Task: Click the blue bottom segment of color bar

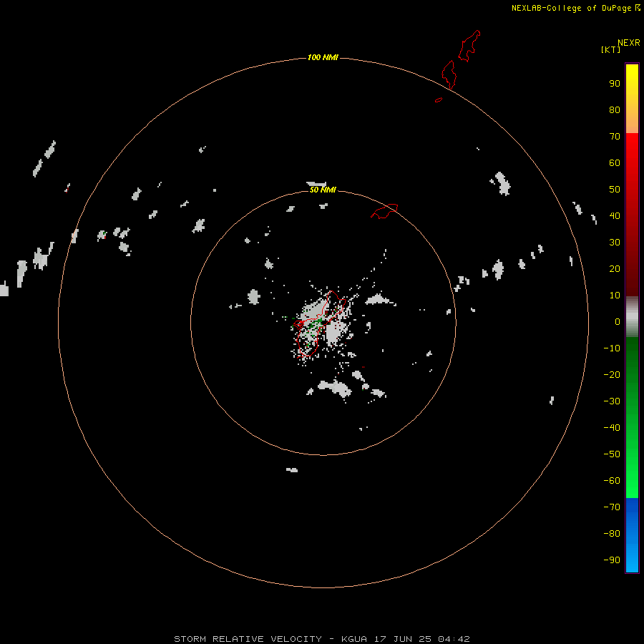Action: point(632,535)
